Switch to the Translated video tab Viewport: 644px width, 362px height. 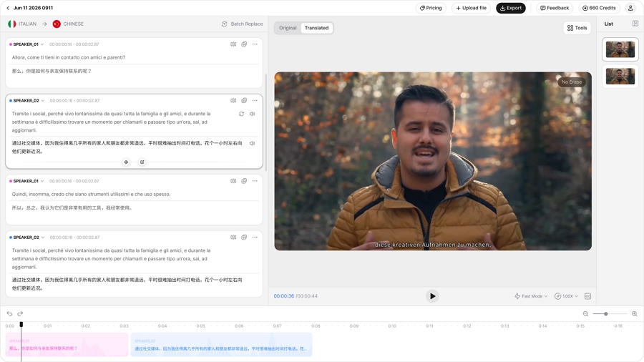[x=317, y=28]
